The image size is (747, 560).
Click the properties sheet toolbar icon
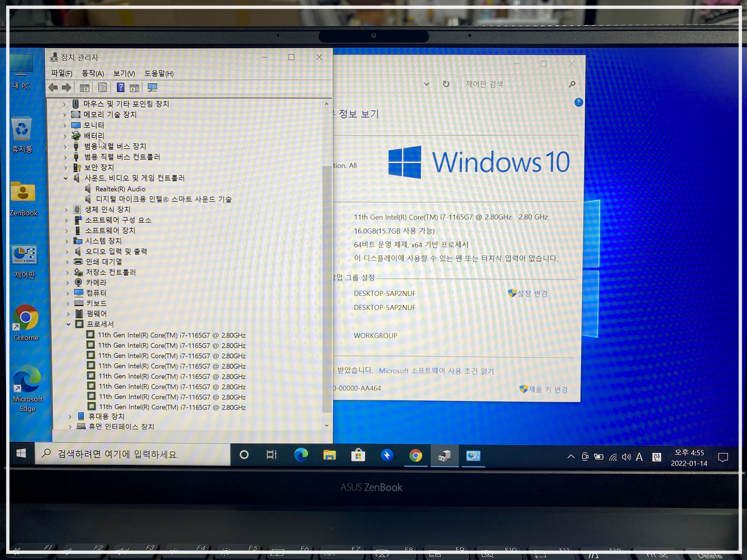[x=102, y=88]
